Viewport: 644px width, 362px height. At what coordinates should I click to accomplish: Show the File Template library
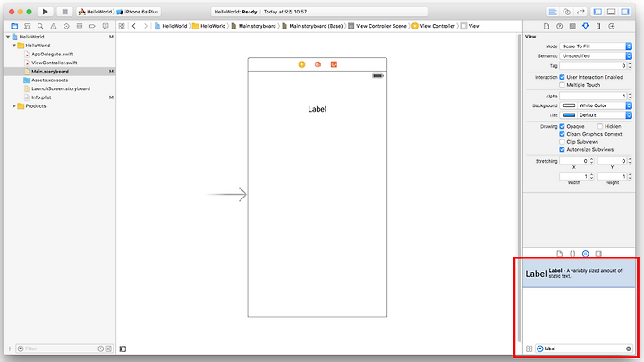pyautogui.click(x=559, y=254)
